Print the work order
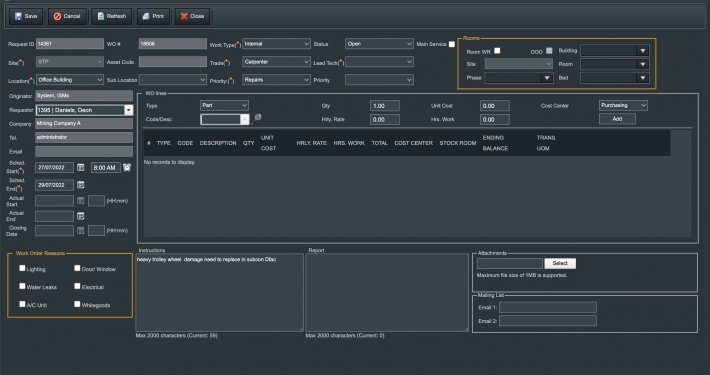 [x=153, y=16]
